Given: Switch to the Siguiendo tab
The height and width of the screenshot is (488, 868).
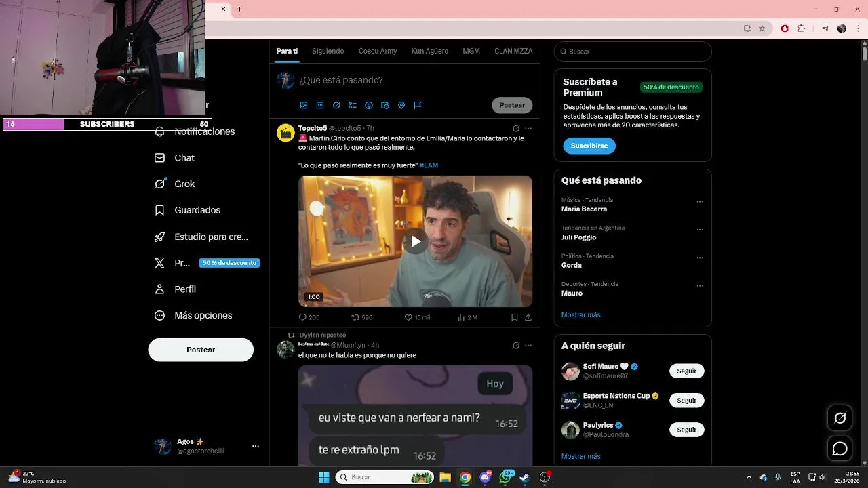Looking at the screenshot, I should click(x=328, y=52).
